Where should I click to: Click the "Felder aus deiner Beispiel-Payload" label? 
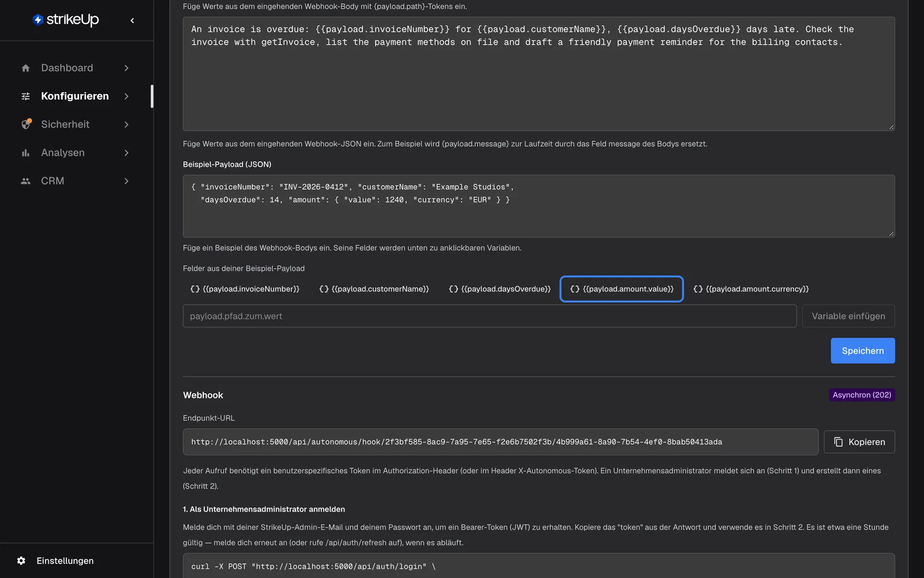tap(244, 268)
